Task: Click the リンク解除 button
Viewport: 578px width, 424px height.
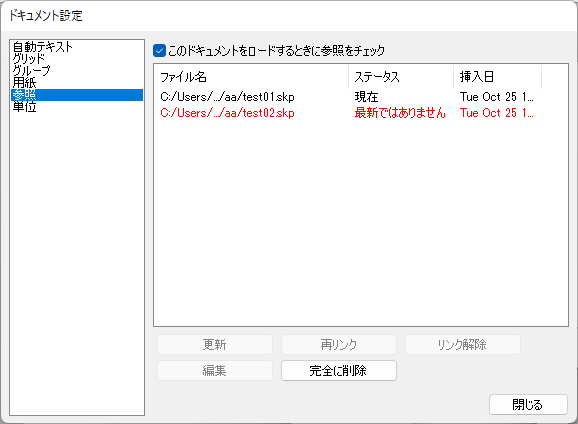Action: 463,345
